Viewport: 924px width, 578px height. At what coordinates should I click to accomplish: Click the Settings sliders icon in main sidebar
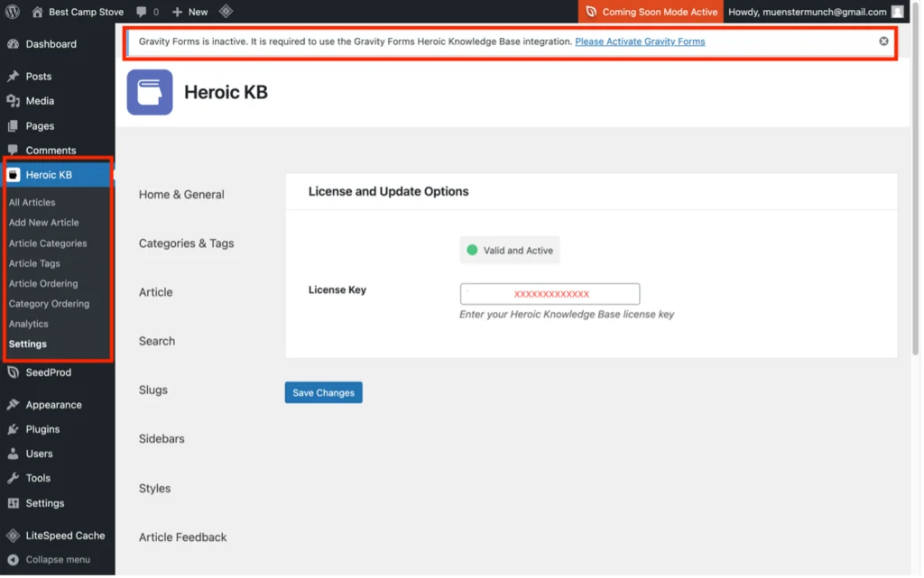tap(13, 503)
